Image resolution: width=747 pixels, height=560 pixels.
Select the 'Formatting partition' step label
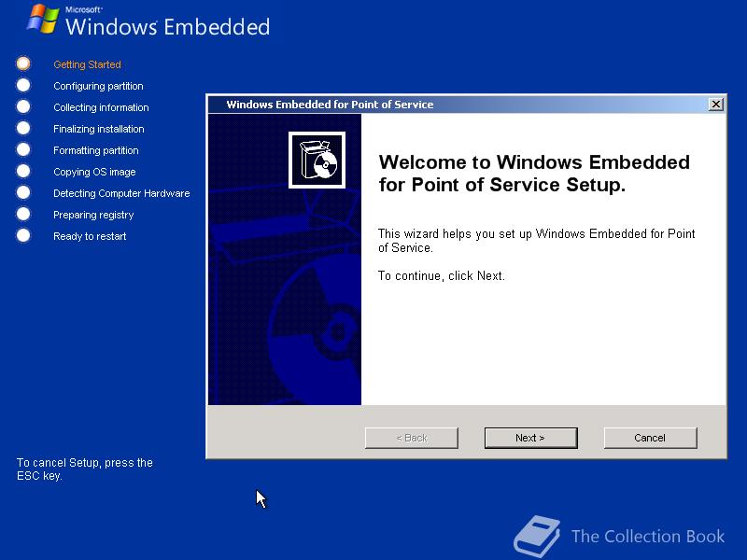click(96, 150)
